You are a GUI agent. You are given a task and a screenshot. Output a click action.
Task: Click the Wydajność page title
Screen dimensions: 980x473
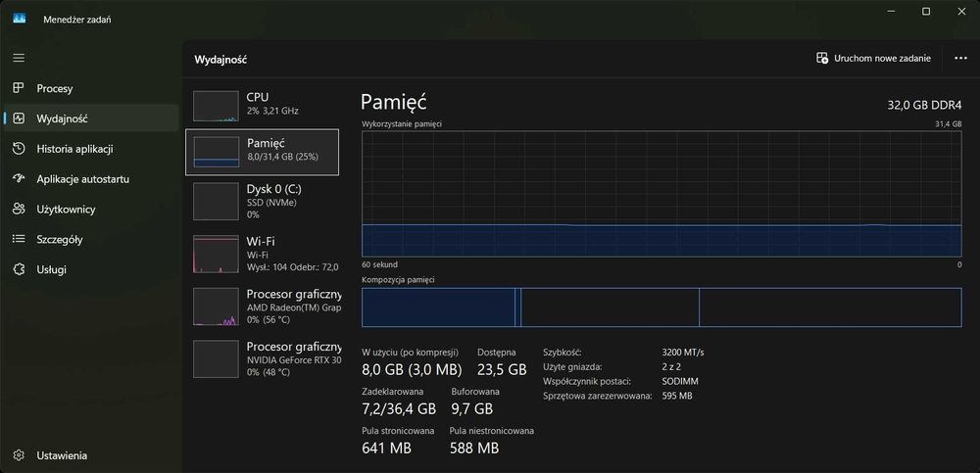pyautogui.click(x=221, y=60)
